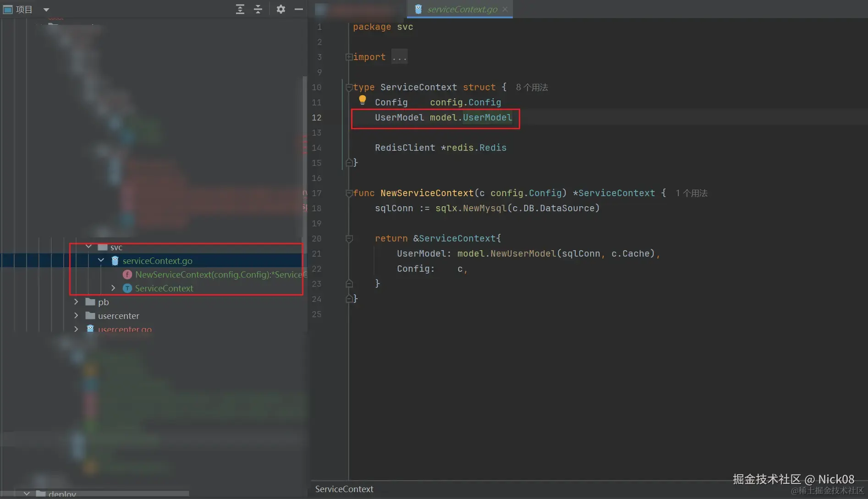The width and height of the screenshot is (868, 499).
Task: Fold the NewServiceContext function at line 17
Action: point(349,193)
